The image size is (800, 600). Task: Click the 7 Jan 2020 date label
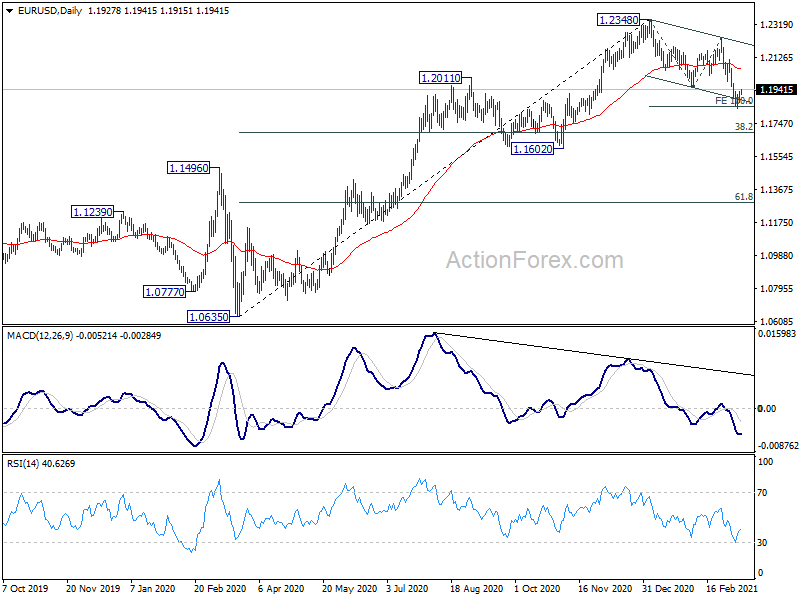153,588
